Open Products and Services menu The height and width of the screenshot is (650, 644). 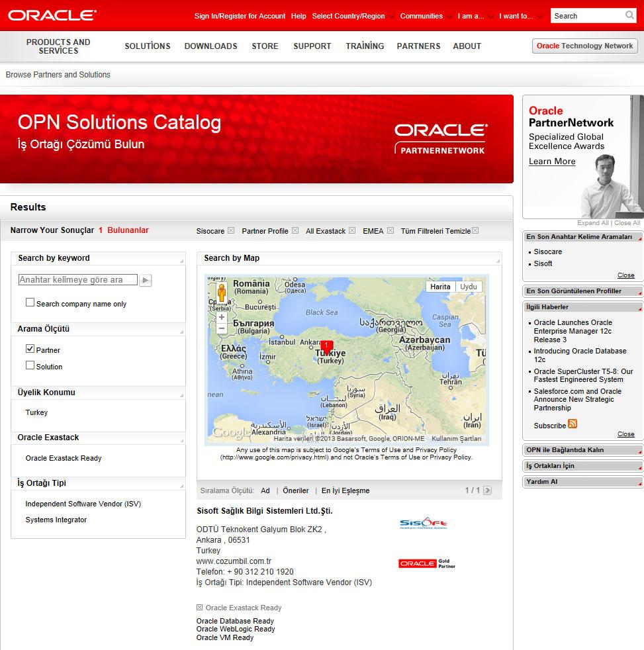coord(58,46)
